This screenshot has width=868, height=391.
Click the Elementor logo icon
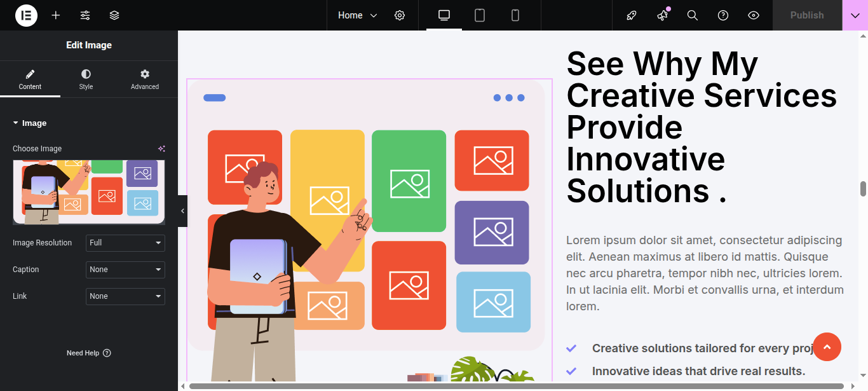coord(26,15)
